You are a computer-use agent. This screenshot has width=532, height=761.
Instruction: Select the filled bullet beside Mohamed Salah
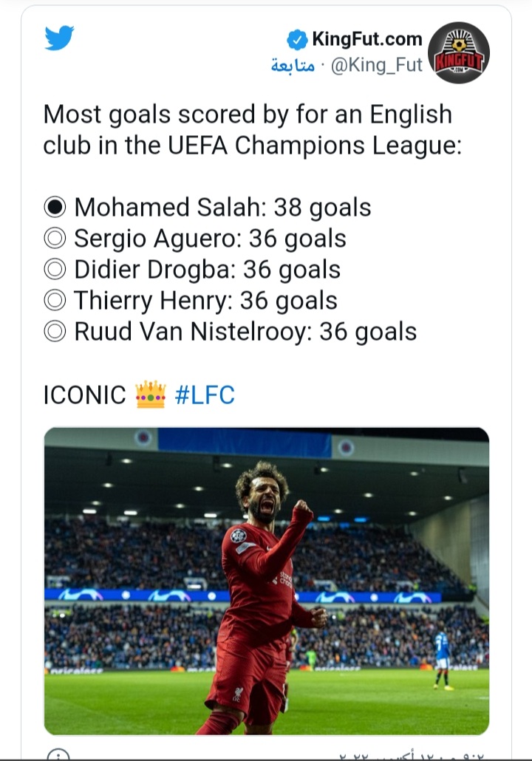(x=55, y=208)
